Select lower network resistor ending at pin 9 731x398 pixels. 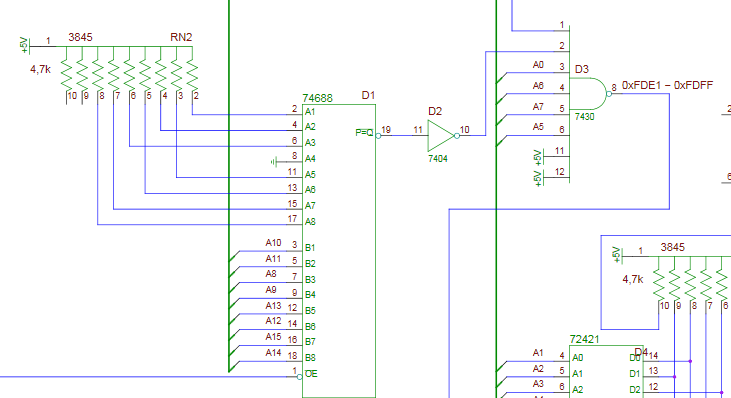coord(675,284)
